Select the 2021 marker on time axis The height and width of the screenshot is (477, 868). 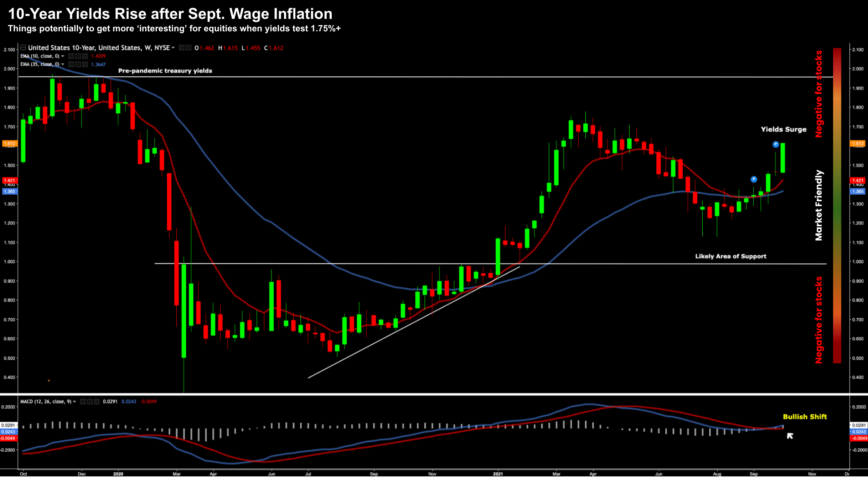click(x=497, y=474)
